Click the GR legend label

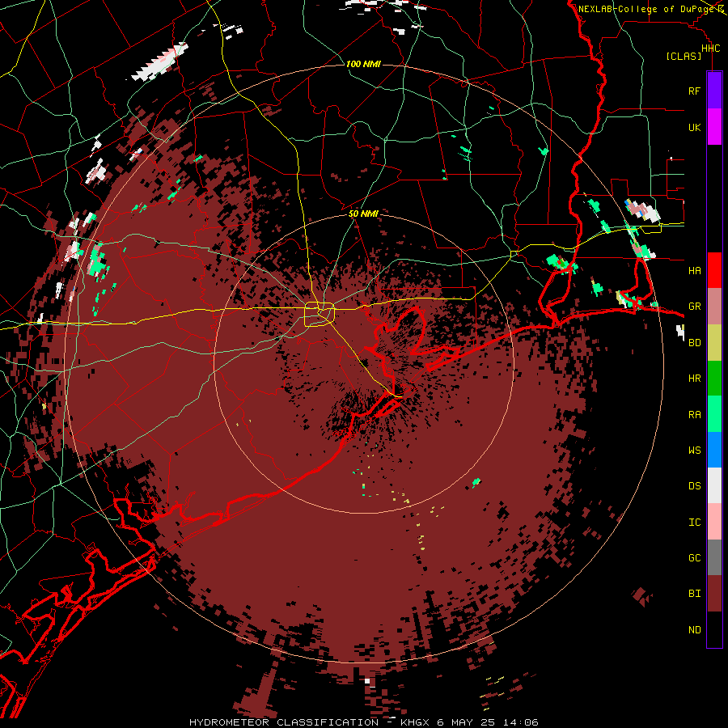[694, 307]
